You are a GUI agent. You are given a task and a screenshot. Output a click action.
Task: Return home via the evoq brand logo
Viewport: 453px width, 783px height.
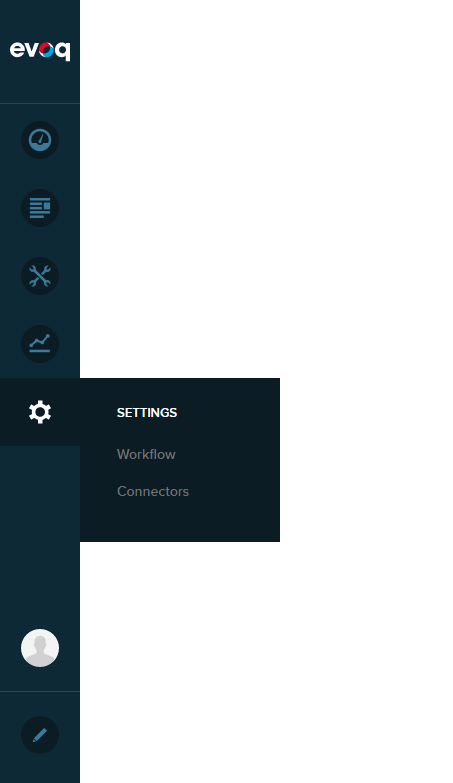[x=40, y=50]
